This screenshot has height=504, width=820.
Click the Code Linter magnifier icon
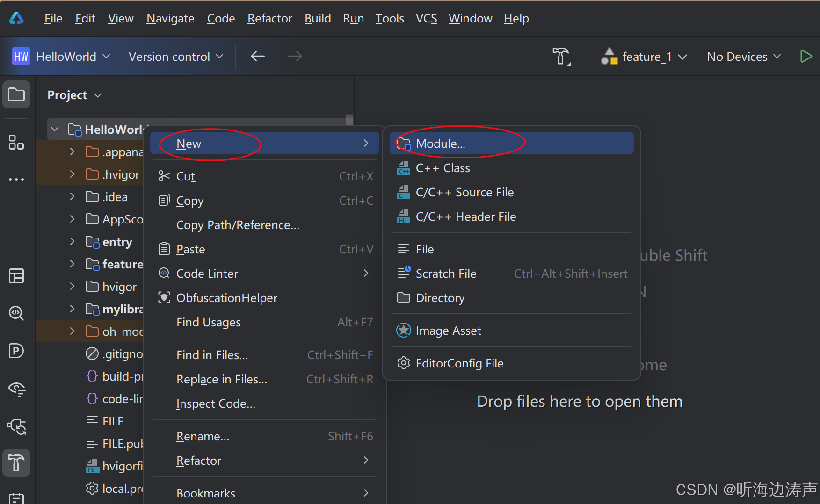(x=164, y=274)
